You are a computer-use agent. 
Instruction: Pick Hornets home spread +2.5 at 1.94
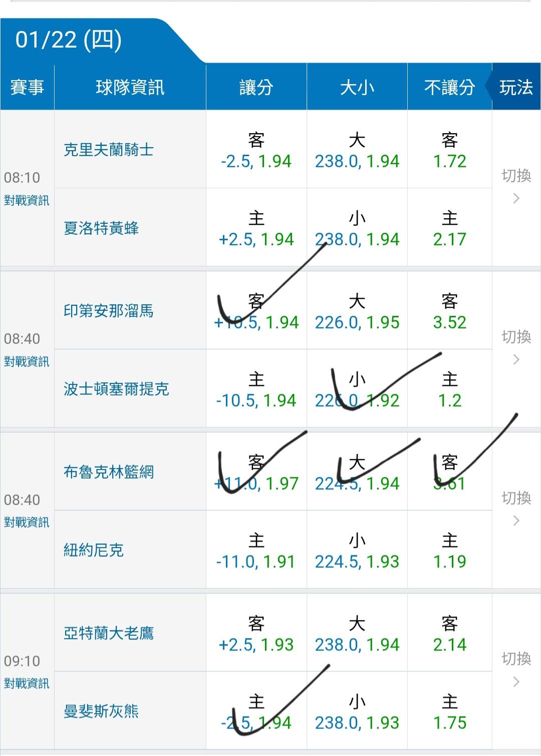click(256, 228)
